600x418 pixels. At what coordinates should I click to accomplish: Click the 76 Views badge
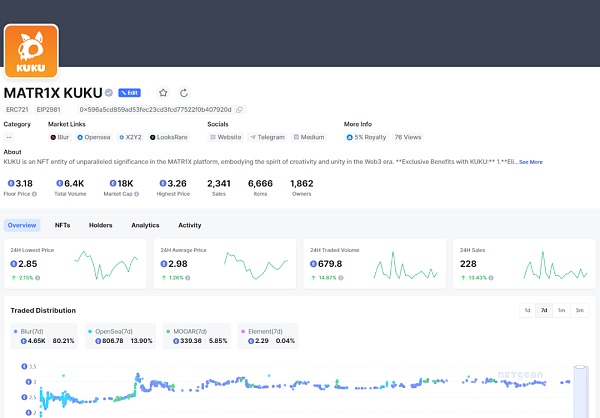(408, 137)
